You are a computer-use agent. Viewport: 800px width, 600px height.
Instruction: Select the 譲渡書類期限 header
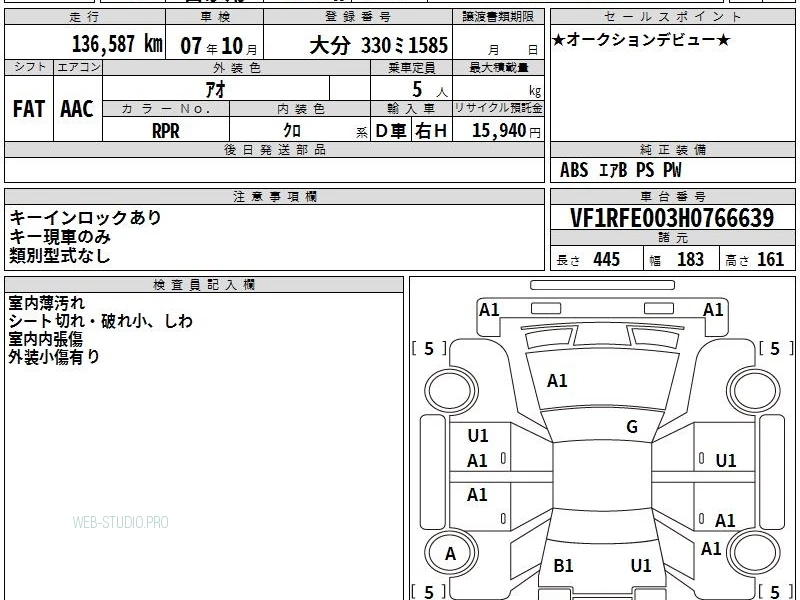click(498, 17)
